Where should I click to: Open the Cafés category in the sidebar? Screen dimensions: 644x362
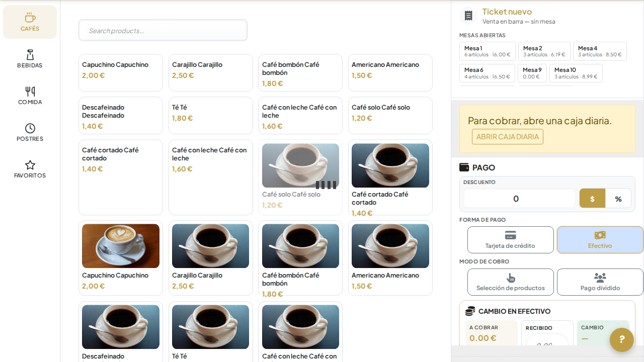30,22
